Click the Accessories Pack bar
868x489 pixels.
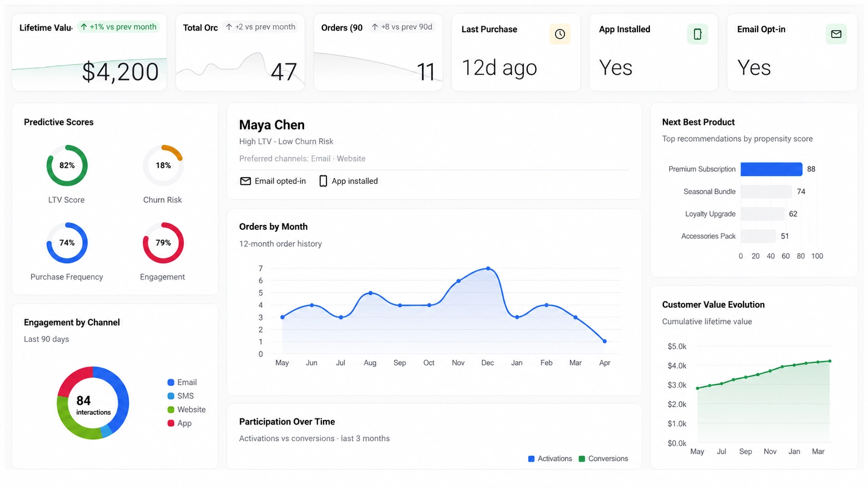click(758, 236)
